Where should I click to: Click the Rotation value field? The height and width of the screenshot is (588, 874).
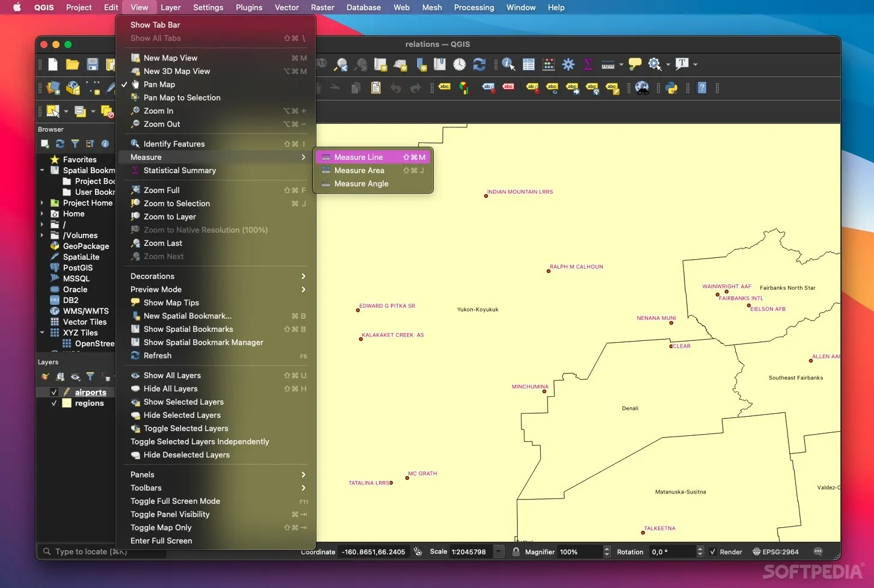[672, 552]
